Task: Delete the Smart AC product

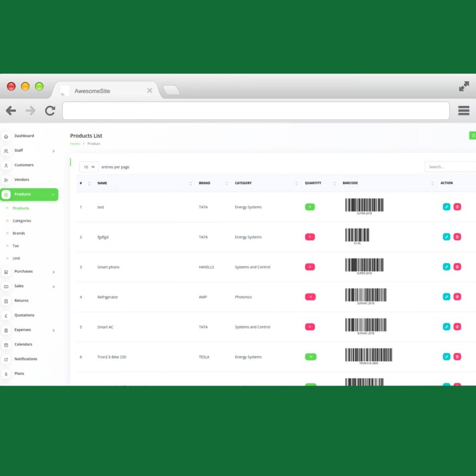Action: point(457,327)
